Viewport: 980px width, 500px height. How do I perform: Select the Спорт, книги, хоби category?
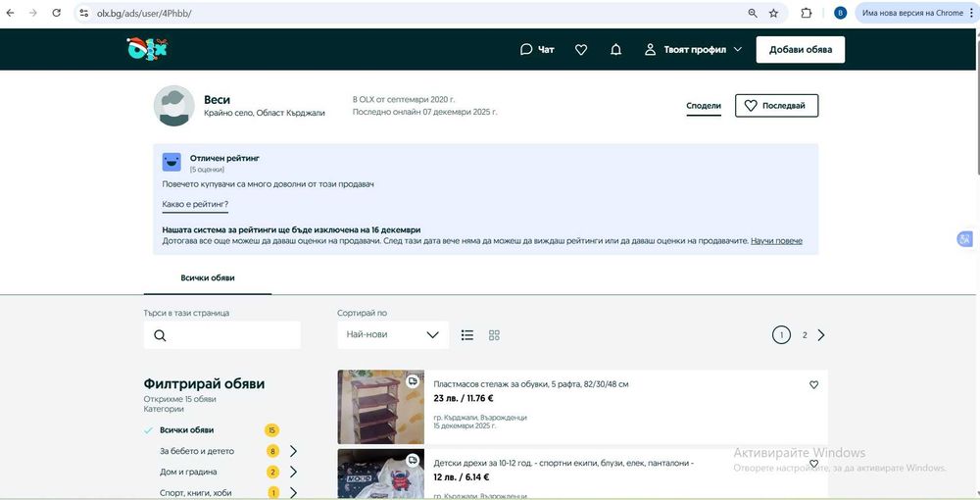click(x=196, y=493)
